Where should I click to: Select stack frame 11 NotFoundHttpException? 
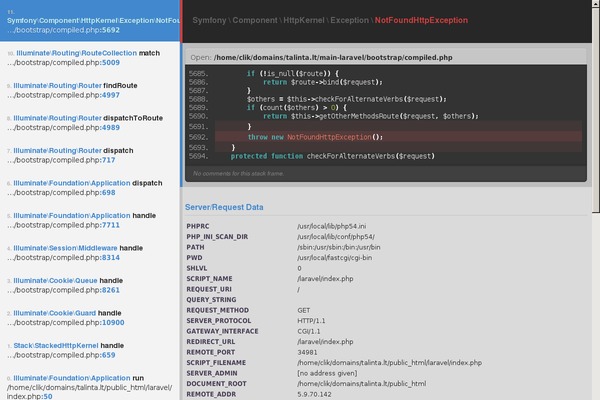click(90, 21)
